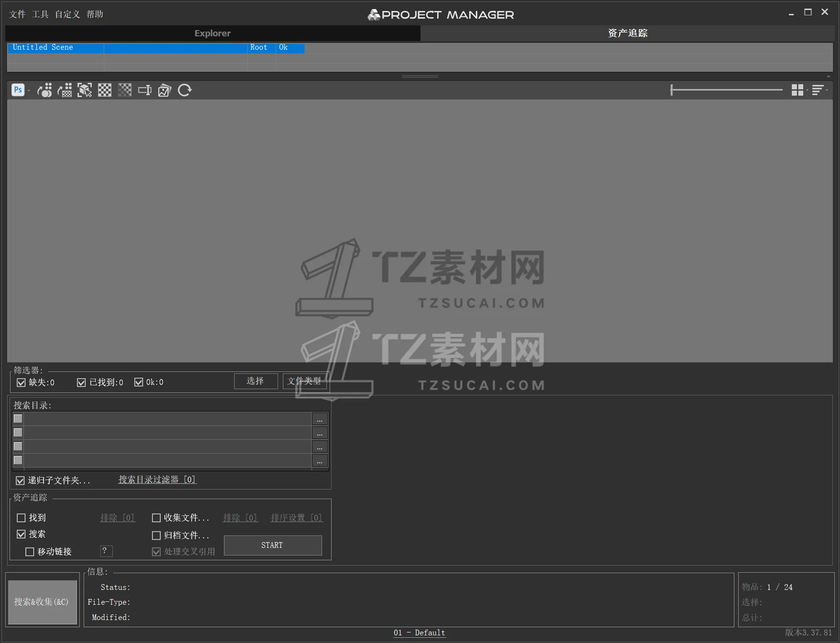Enable the 收集文件 checkbox
The width and height of the screenshot is (840, 643).
coord(156,518)
